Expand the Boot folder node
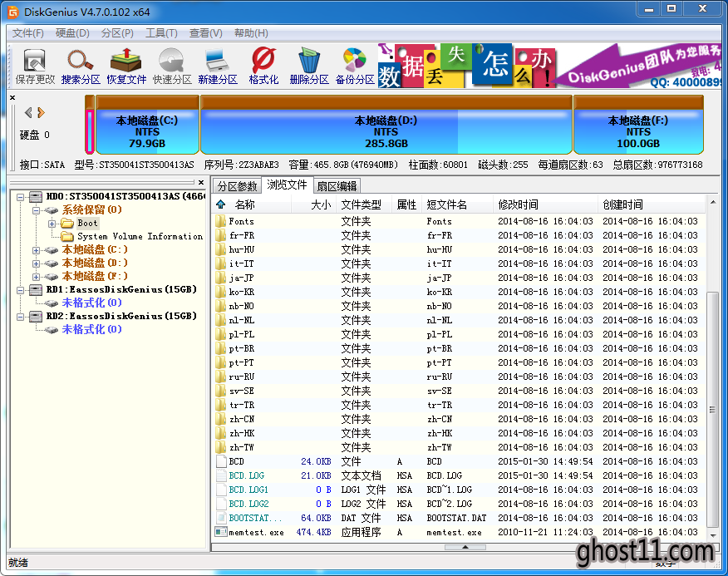This screenshot has height=576, width=728. coord(52,224)
